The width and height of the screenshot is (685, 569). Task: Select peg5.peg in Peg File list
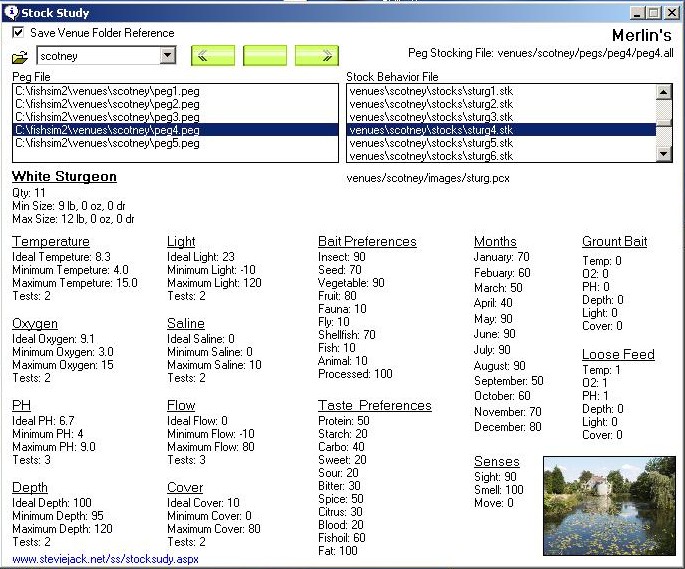pyautogui.click(x=107, y=143)
